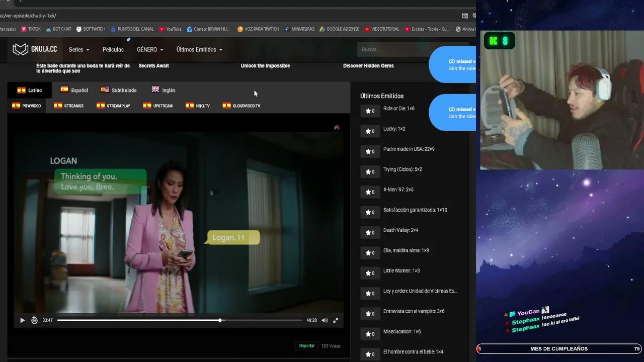The width and height of the screenshot is (644, 362).
Task: Click star rating beside Entrevista con el vampiro
Action: [x=370, y=314]
